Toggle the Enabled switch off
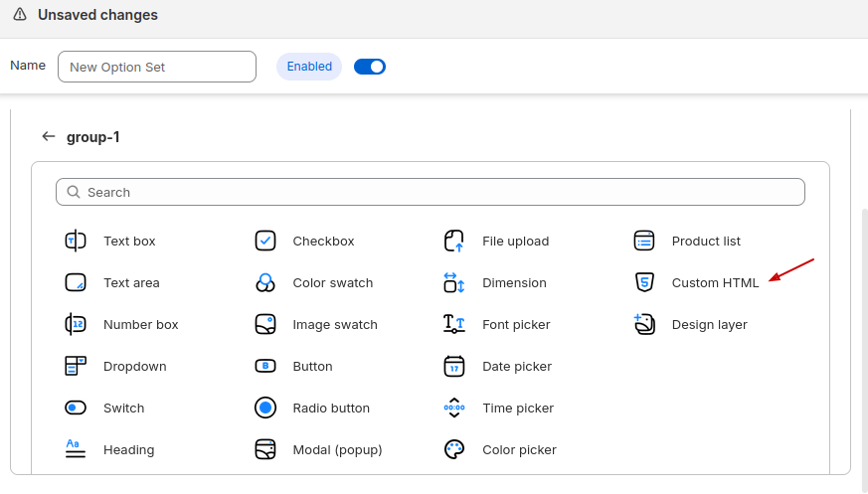The height and width of the screenshot is (494, 868). [370, 67]
